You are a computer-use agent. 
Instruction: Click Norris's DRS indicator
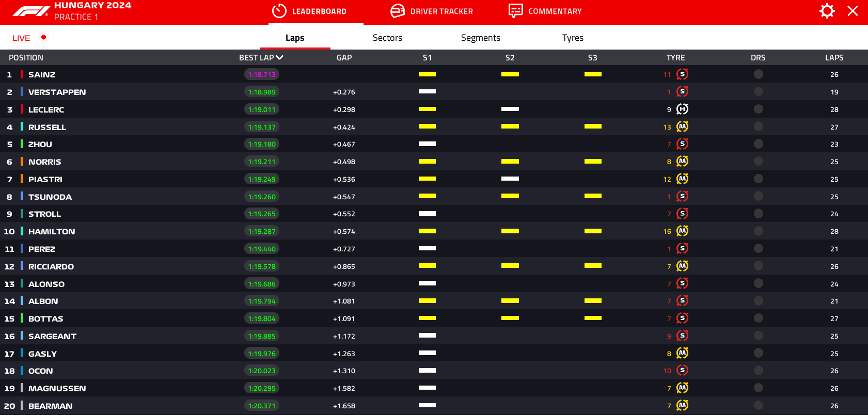click(758, 162)
